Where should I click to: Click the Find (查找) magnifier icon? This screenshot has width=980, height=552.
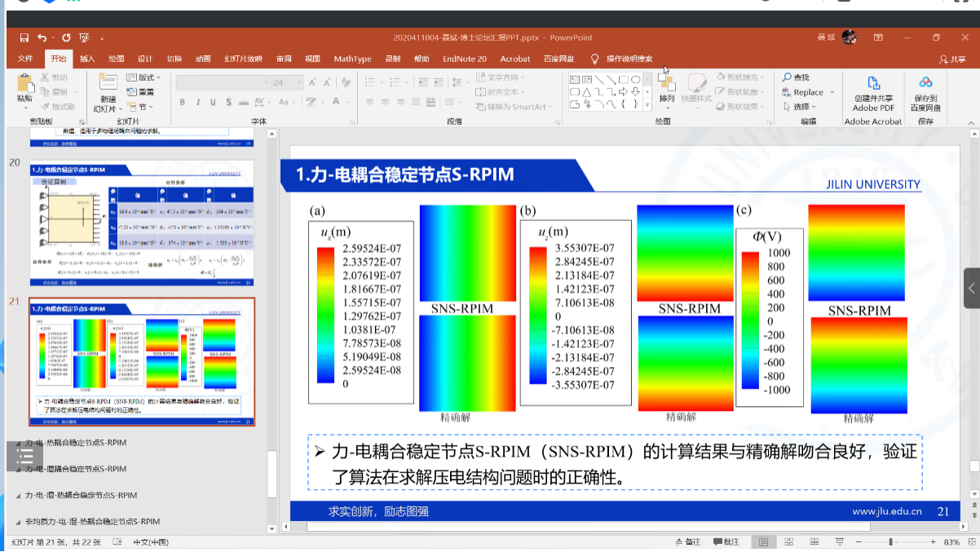coord(788,77)
